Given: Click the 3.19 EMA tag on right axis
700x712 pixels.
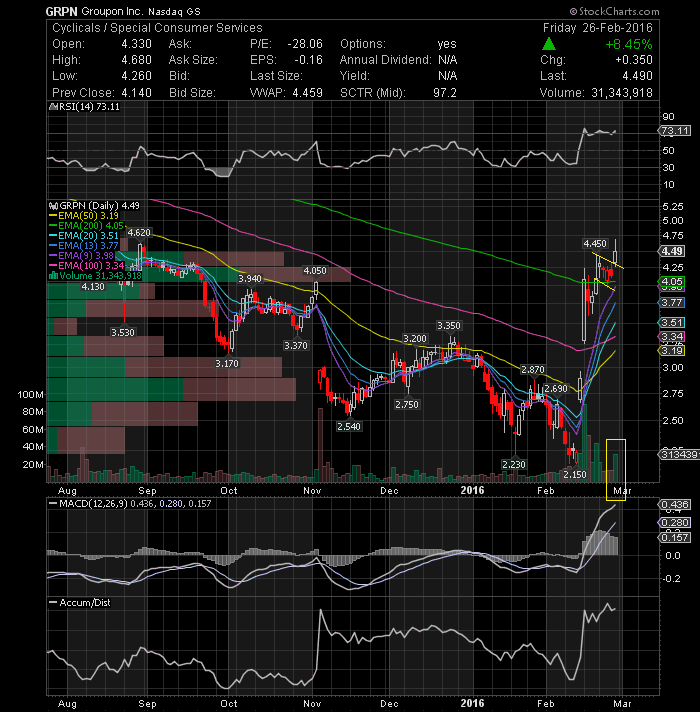Looking at the screenshot, I should coord(672,351).
